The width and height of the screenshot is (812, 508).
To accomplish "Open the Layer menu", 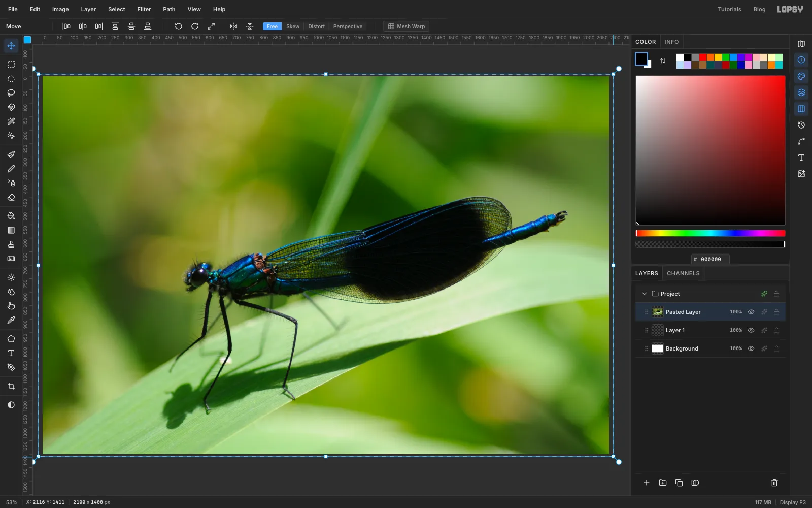I will tap(88, 9).
